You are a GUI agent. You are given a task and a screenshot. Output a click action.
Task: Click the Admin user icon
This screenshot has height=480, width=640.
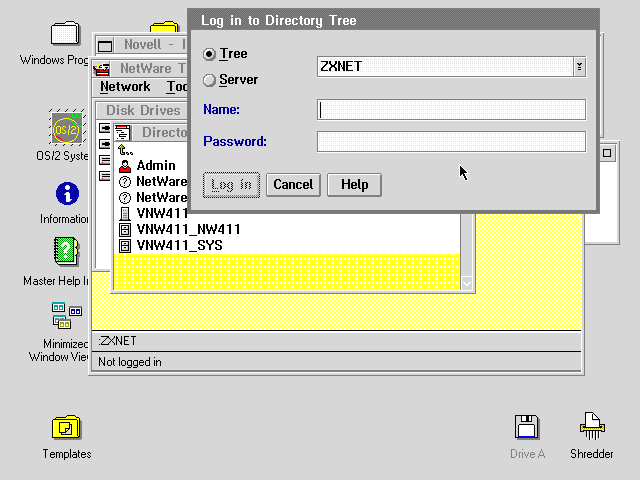[125, 166]
